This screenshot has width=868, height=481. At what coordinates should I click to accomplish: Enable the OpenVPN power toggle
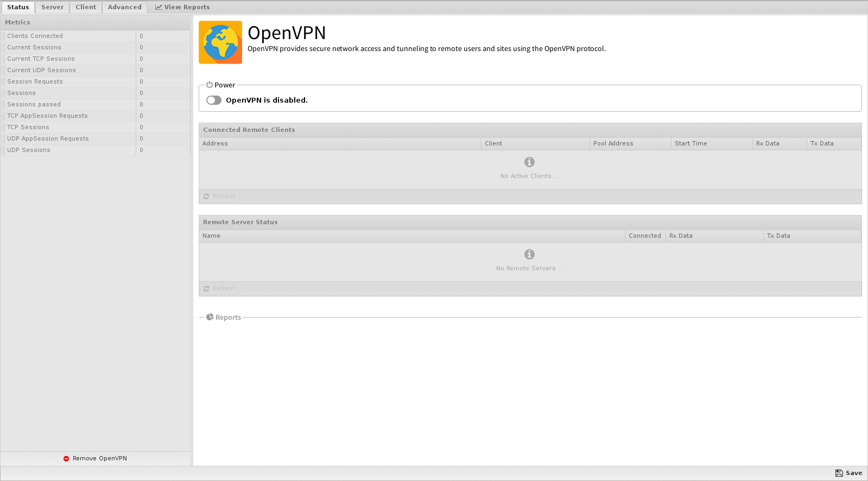[214, 100]
